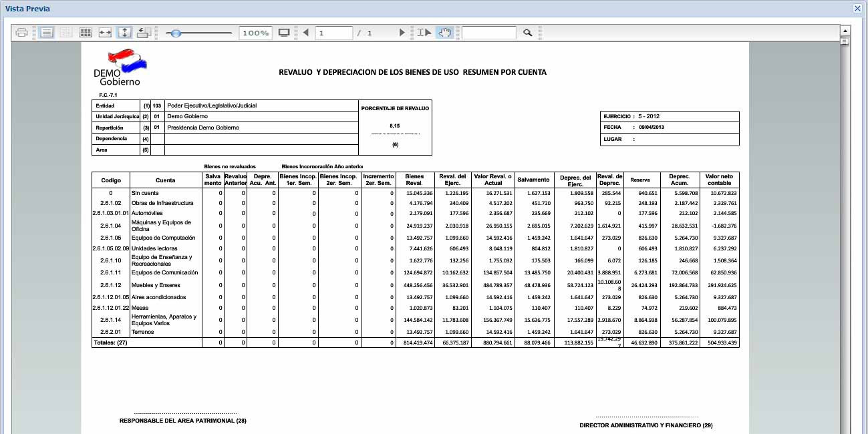868x434 pixels.
Task: Click the vertical scrollbar up arrow
Action: coord(845,31)
